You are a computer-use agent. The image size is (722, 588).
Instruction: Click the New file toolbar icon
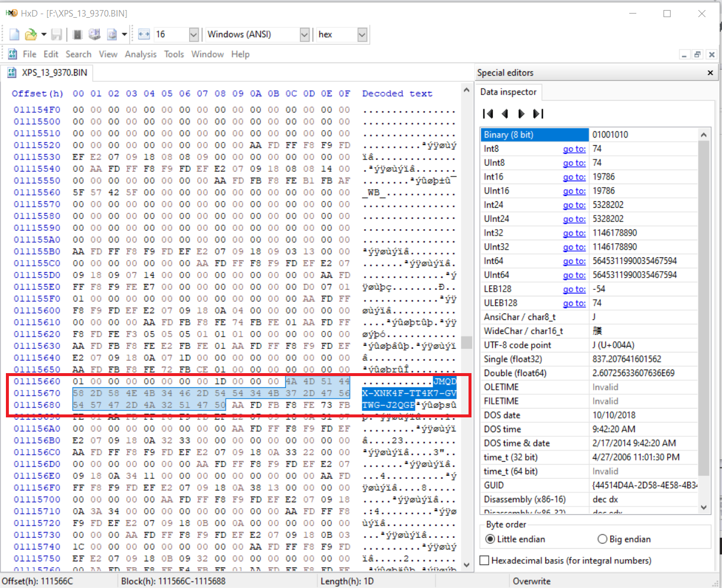point(15,35)
